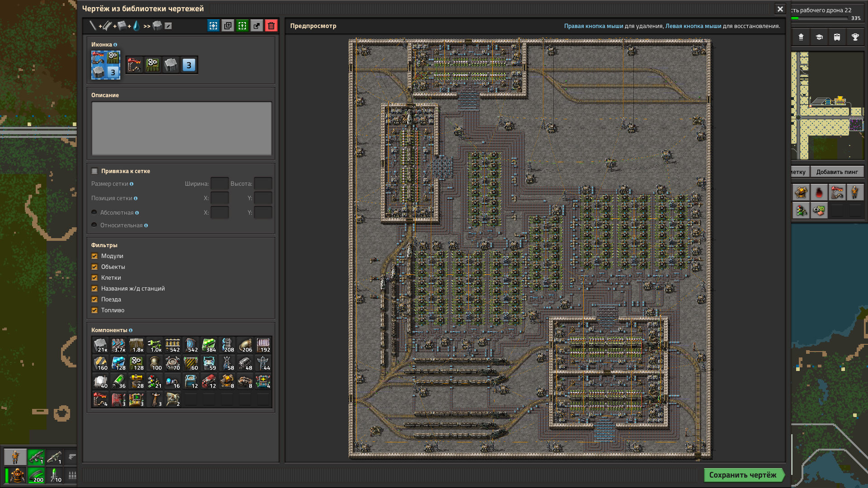Select first blueprint icon slot with crane
This screenshot has height=488, width=868.
[x=135, y=65]
